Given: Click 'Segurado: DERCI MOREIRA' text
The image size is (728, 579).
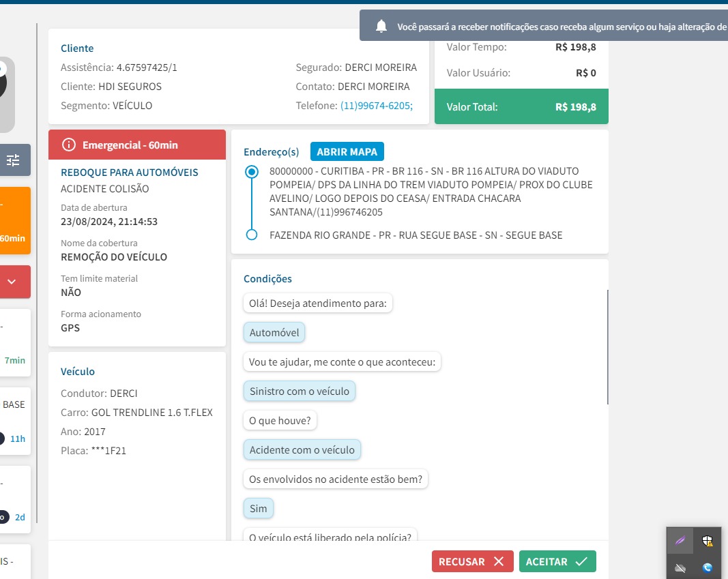Looking at the screenshot, I should tap(356, 68).
